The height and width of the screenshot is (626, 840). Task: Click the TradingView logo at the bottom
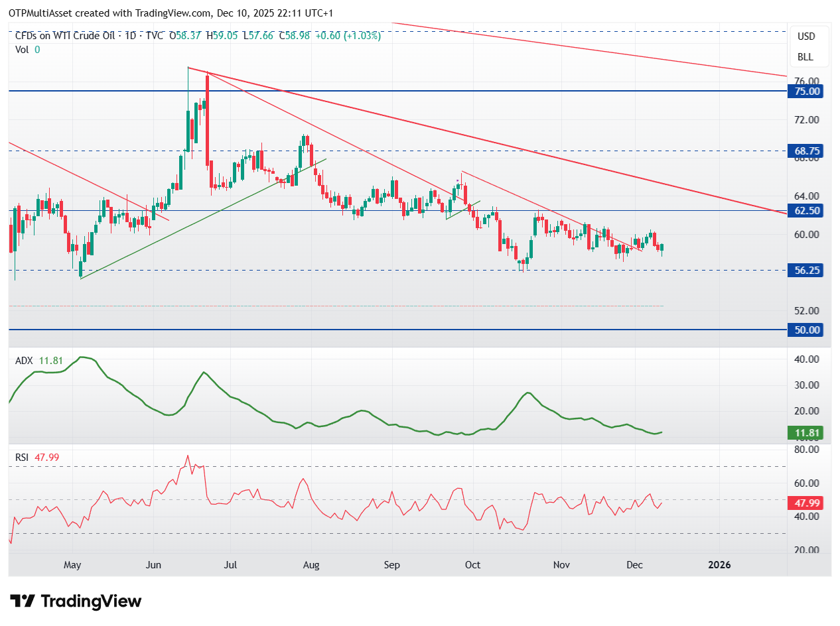[x=76, y=601]
